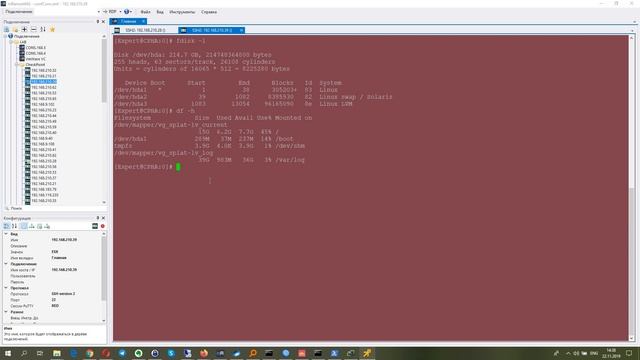Close the active SSH session tab

tap(241, 30)
